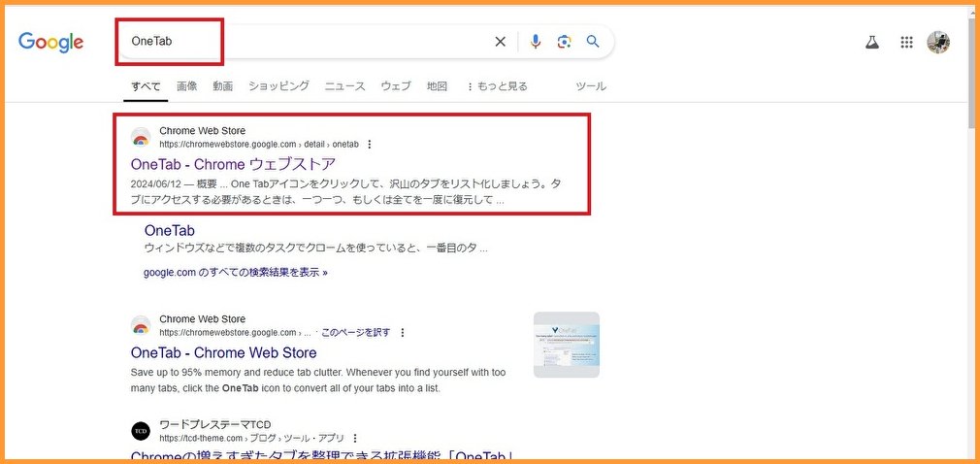Image resolution: width=980 pixels, height=464 pixels.
Task: Open the Google account profile picture
Action: point(938,43)
